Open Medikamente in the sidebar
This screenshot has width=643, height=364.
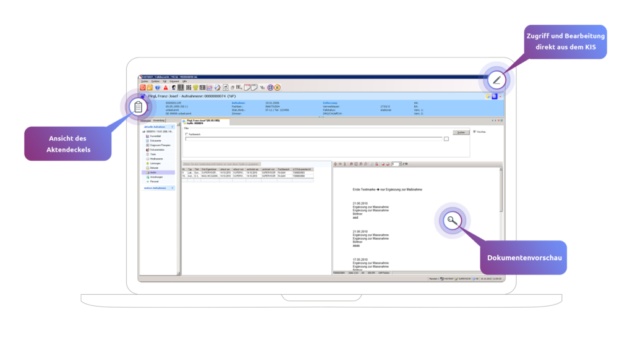tap(156, 159)
